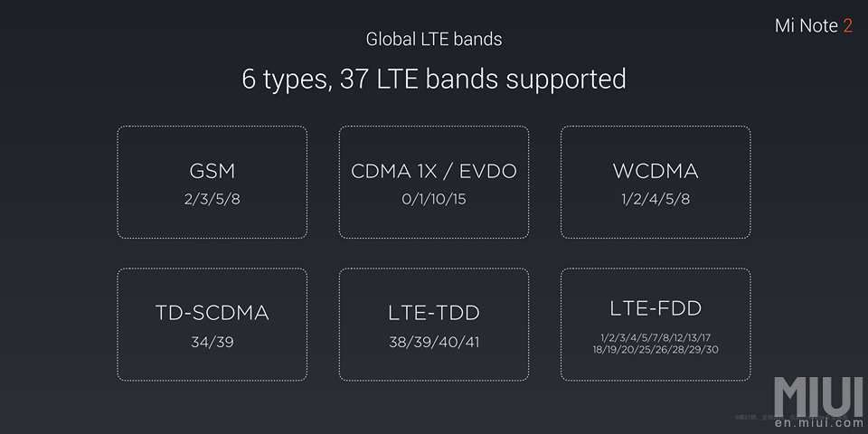Click the orange number 2 in title
The height and width of the screenshot is (434, 868).
(x=847, y=25)
